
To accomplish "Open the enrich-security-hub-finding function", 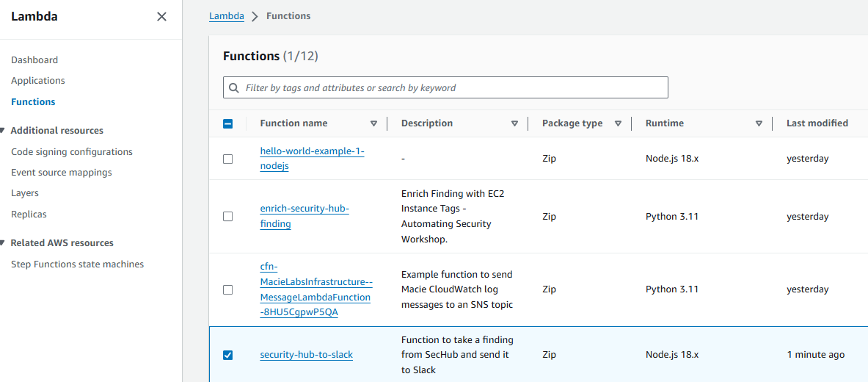I will [x=304, y=216].
